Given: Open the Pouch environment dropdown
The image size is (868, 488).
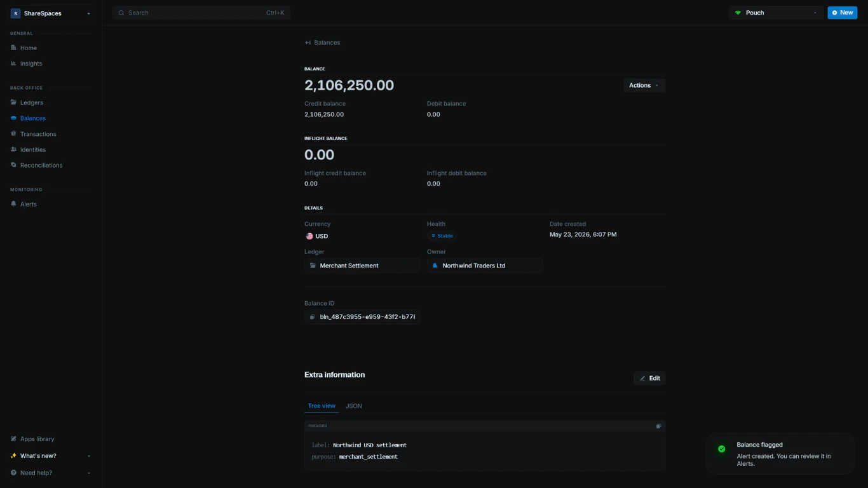Looking at the screenshot, I should point(776,13).
